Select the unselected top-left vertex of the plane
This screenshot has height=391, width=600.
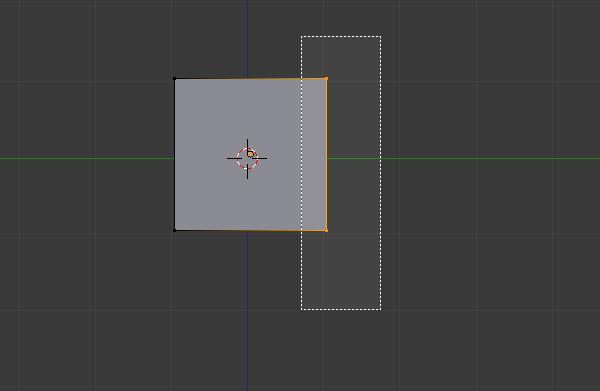pyautogui.click(x=174, y=78)
